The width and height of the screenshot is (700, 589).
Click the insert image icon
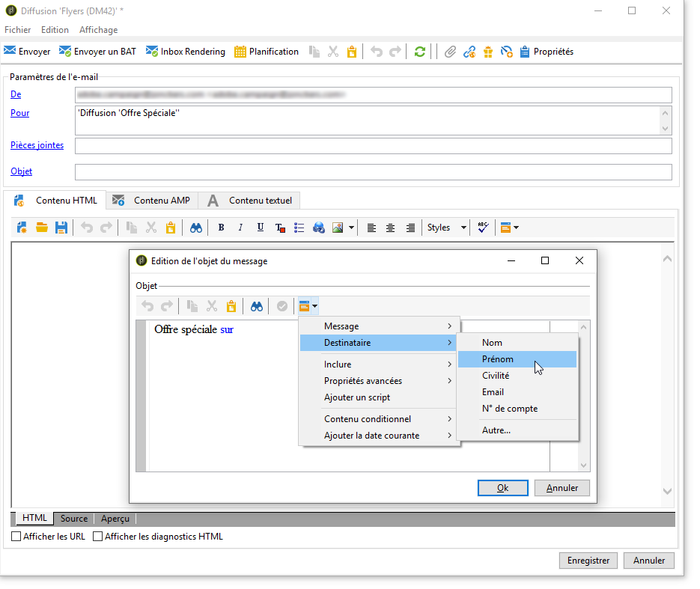[338, 228]
